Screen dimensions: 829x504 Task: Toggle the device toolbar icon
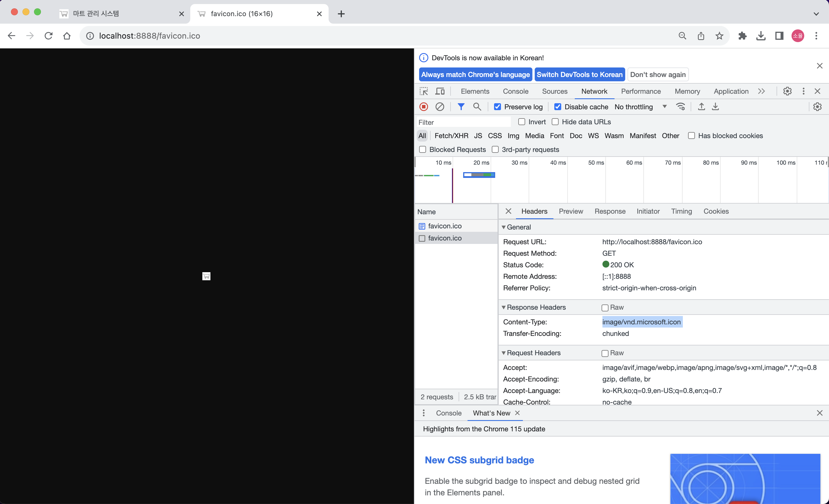pyautogui.click(x=440, y=91)
